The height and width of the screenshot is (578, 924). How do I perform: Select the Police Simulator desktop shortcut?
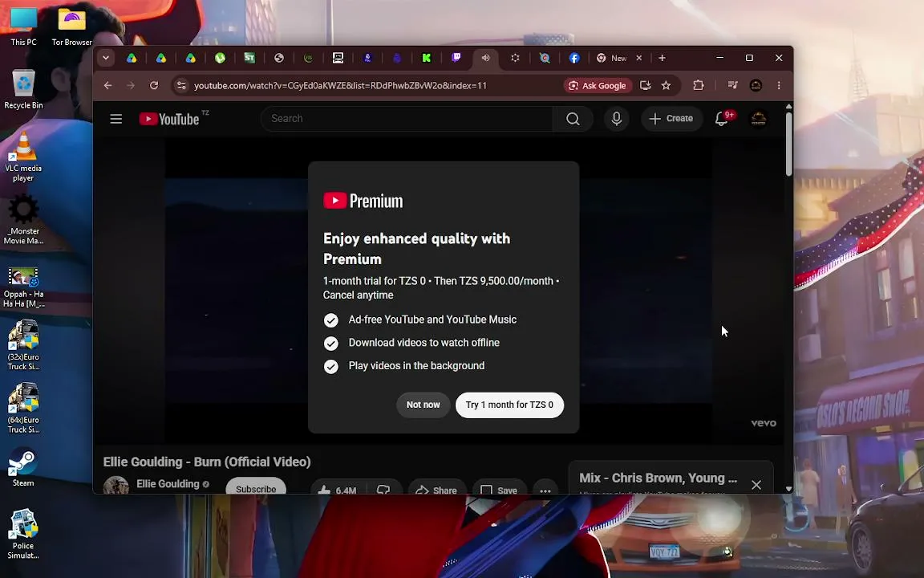pos(23,534)
